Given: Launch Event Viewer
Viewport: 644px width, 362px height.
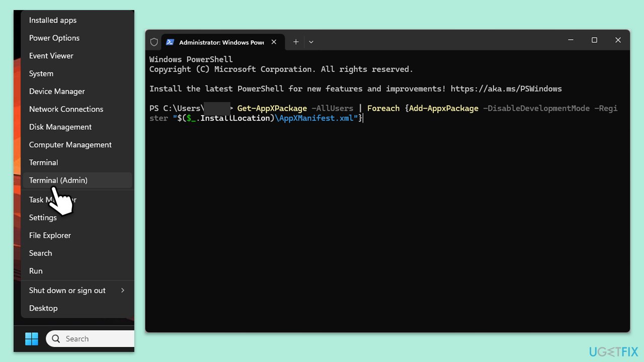Looking at the screenshot, I should 77,56.
